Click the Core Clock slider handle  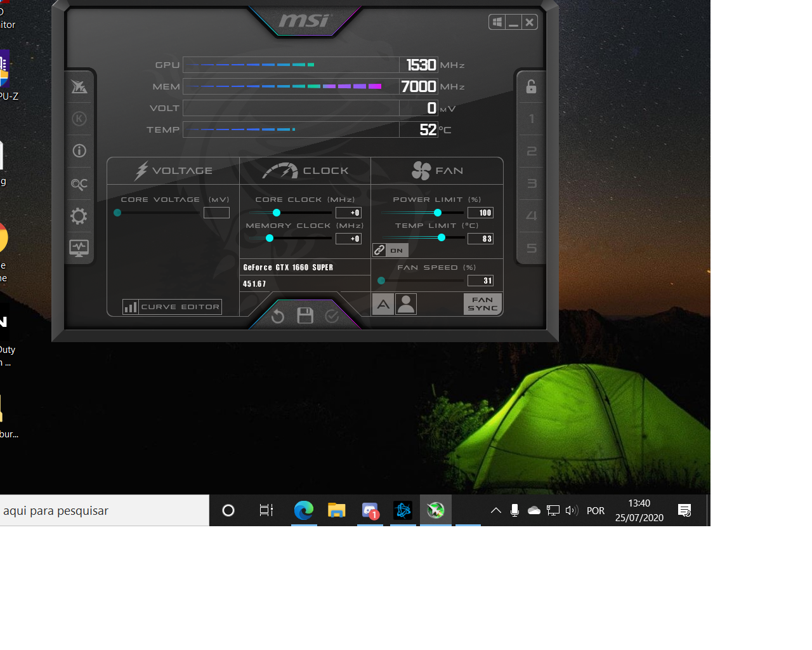pos(277,213)
